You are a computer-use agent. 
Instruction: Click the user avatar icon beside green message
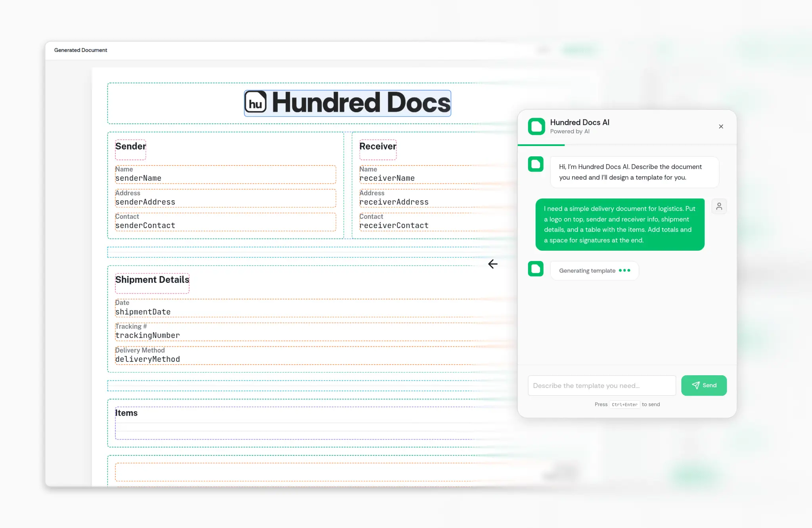(x=719, y=206)
